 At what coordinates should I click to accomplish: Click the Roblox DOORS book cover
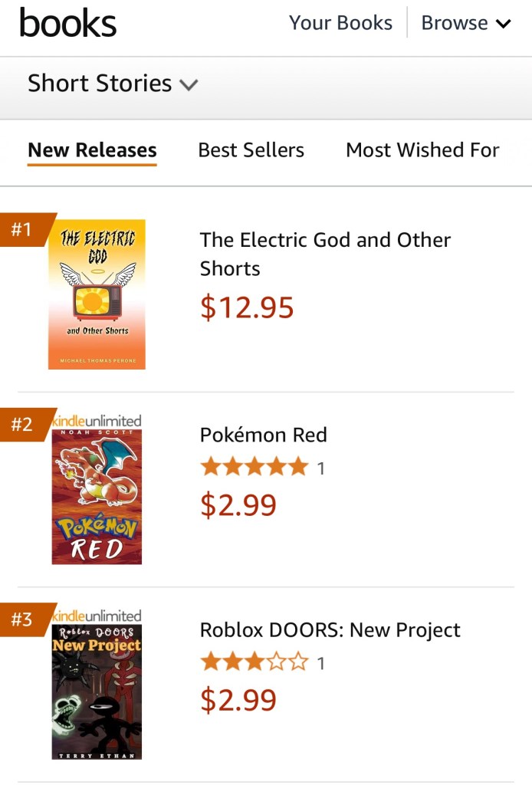coord(97,692)
